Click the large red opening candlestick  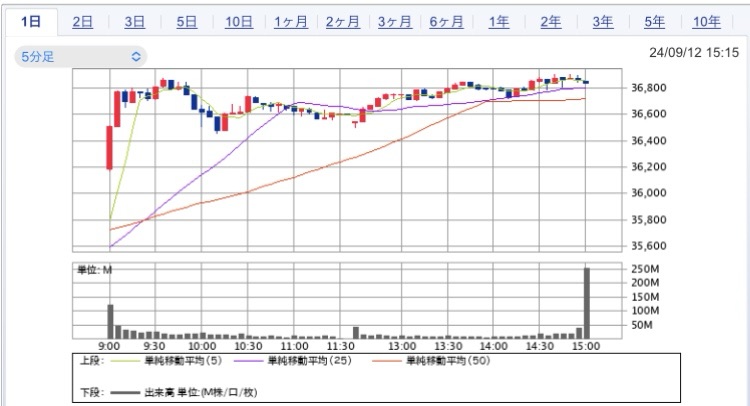tap(110, 148)
